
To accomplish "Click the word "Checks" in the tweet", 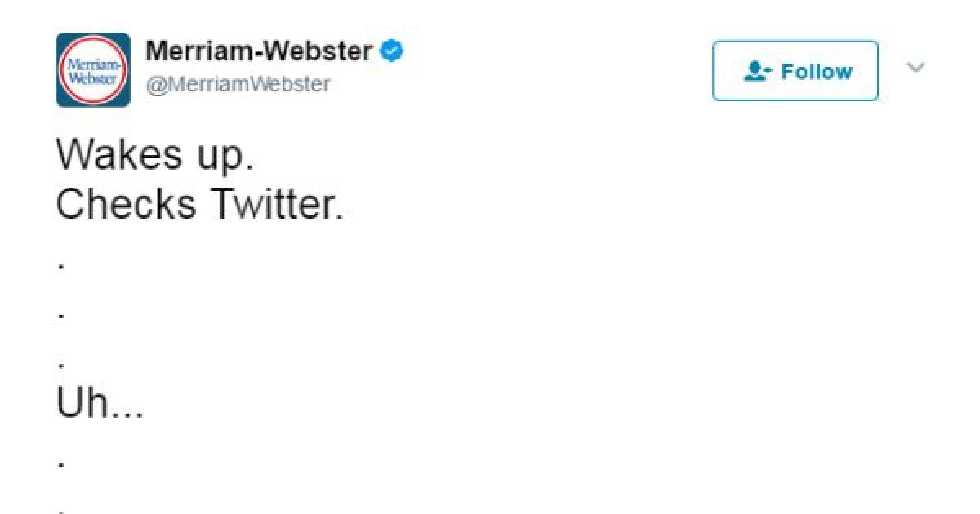I will 126,203.
